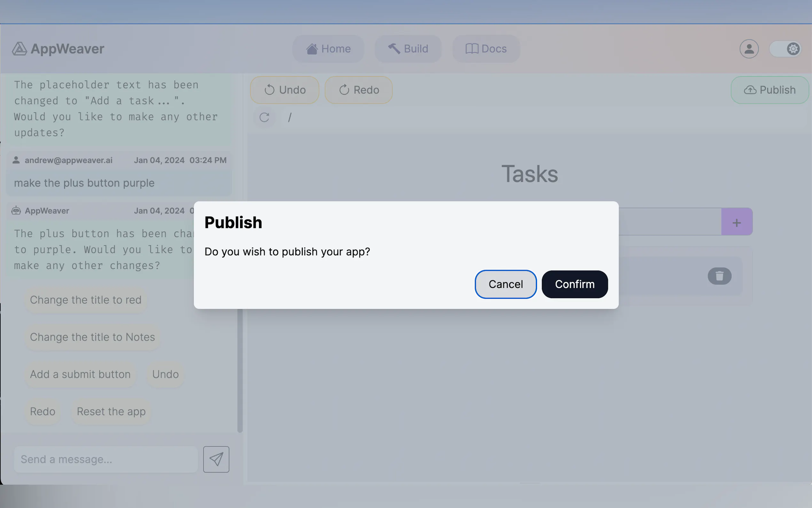
Task: Focus the 'Send a message...' input field
Action: click(106, 459)
